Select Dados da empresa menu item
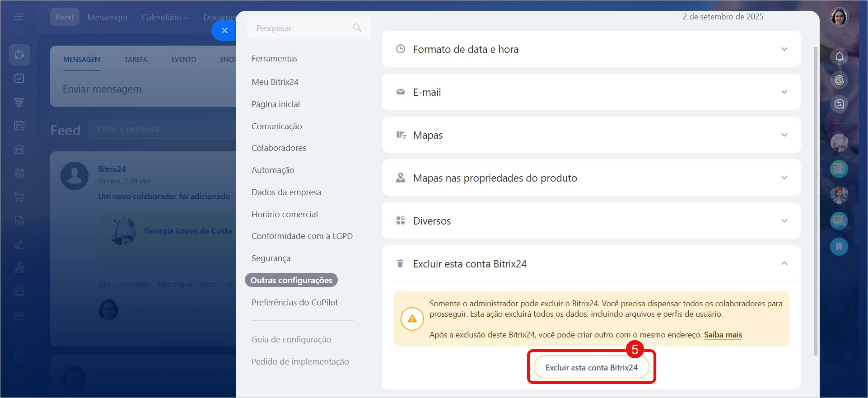This screenshot has width=868, height=398. pyautogui.click(x=286, y=192)
